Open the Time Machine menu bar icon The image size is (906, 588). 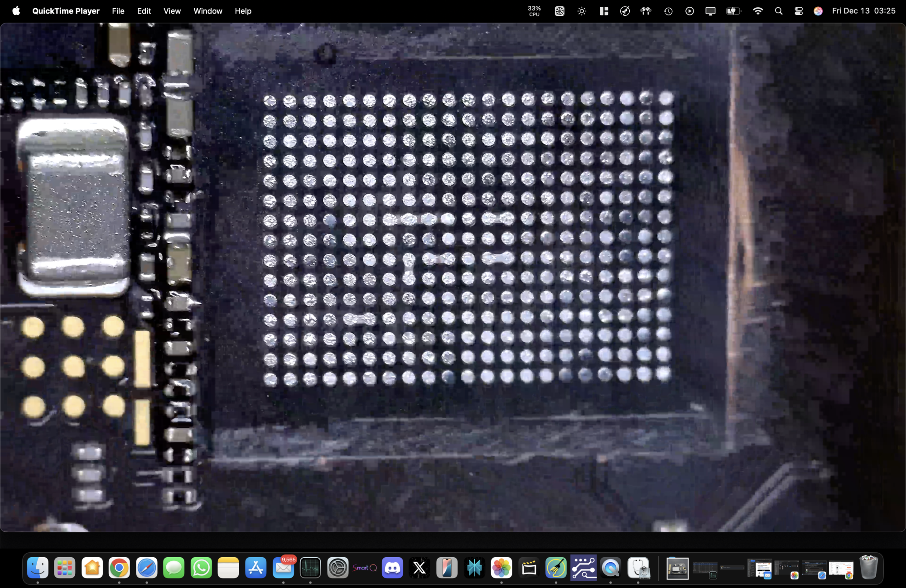(668, 11)
